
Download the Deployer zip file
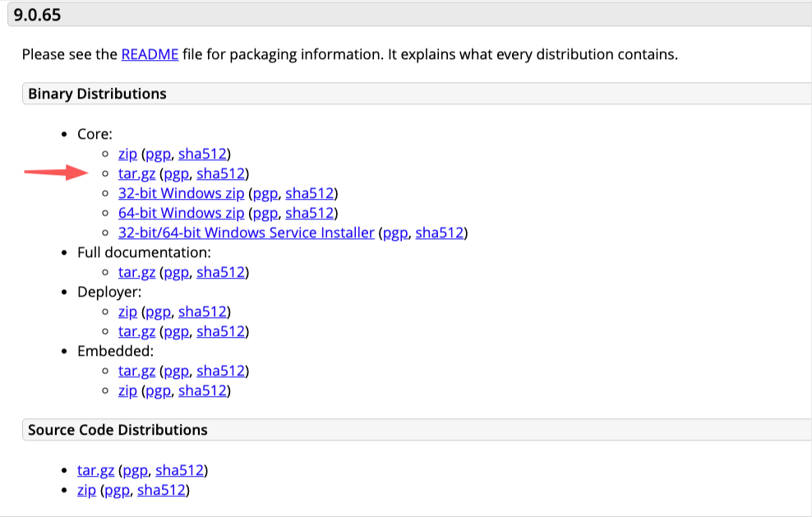[127, 312]
